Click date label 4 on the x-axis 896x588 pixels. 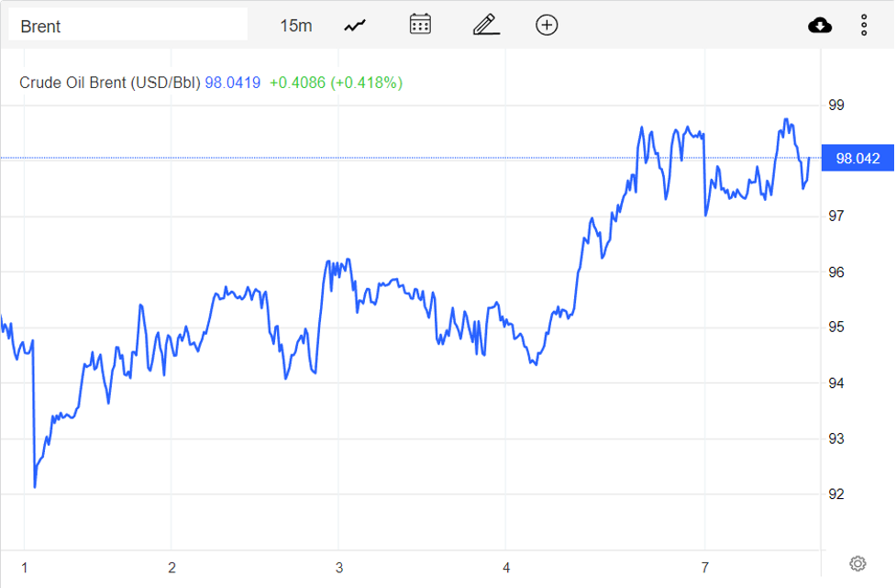point(506,568)
